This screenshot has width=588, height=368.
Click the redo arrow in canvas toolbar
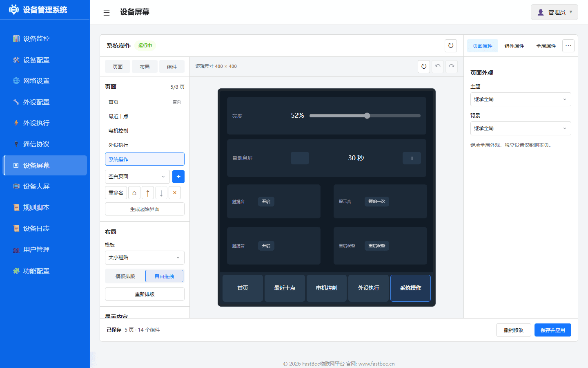point(452,66)
